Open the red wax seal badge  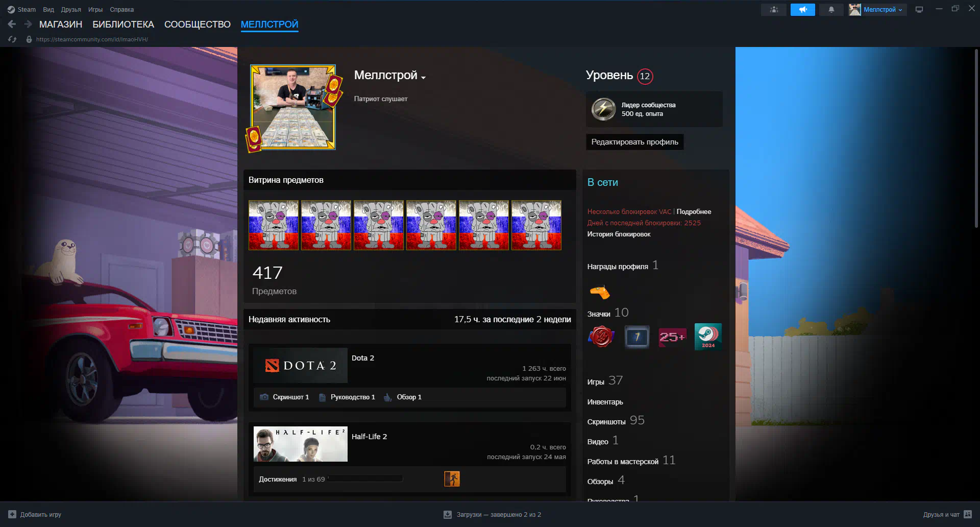coord(601,337)
